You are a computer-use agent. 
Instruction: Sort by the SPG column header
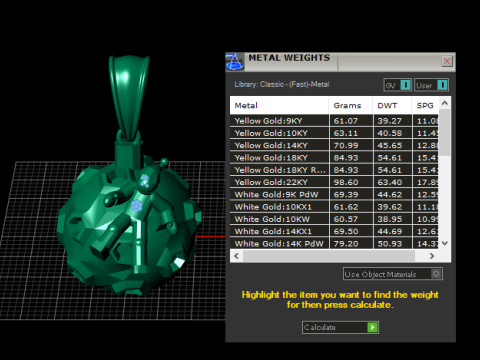click(x=425, y=106)
